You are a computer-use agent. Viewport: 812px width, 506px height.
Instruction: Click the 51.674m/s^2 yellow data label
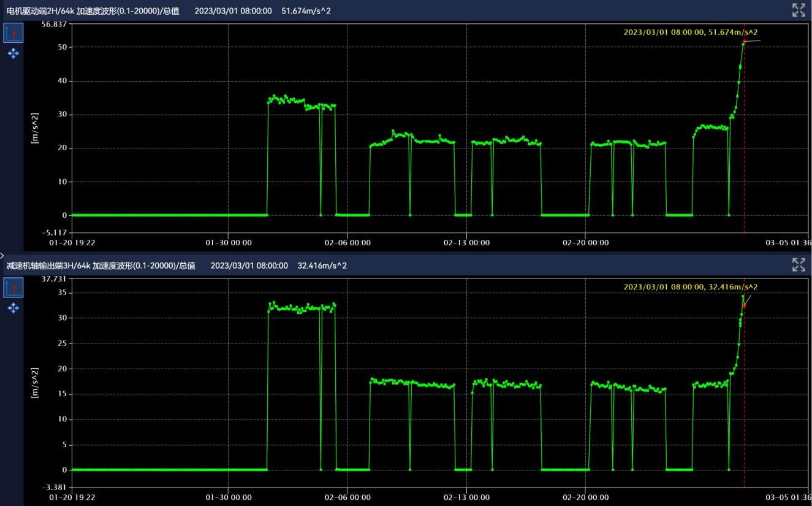[x=691, y=32]
